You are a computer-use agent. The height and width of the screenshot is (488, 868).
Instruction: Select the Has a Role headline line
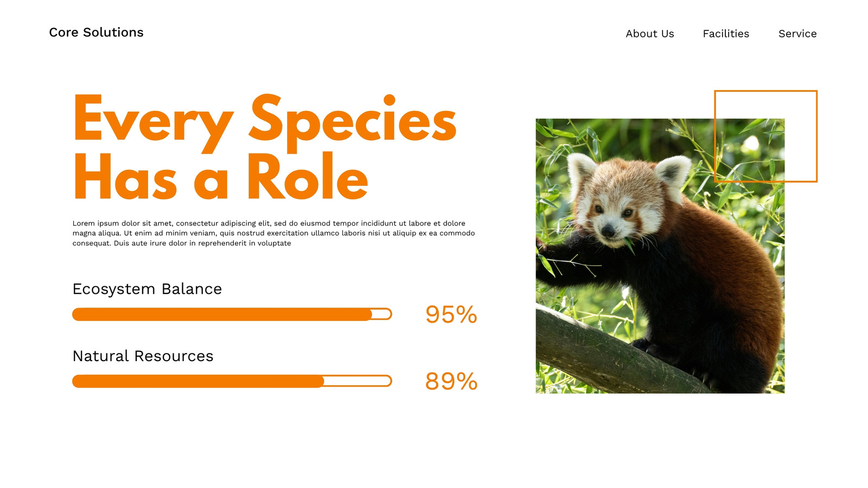point(220,177)
